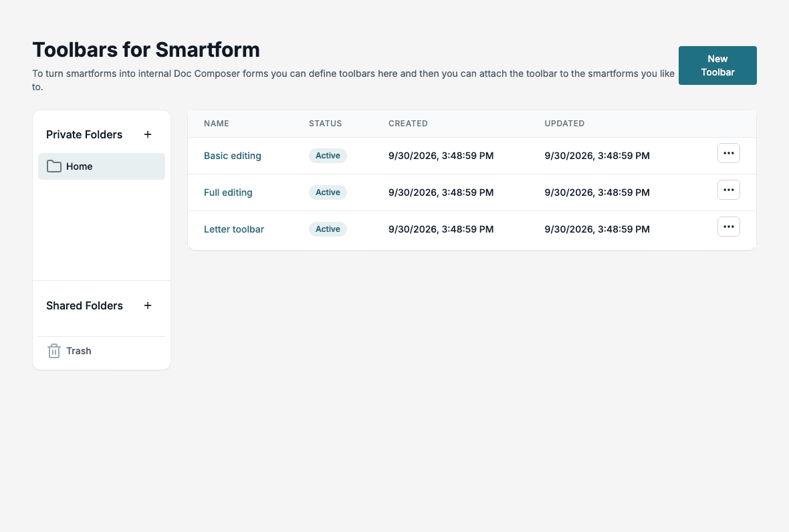Open the more options menu for Letter toolbar

click(729, 227)
